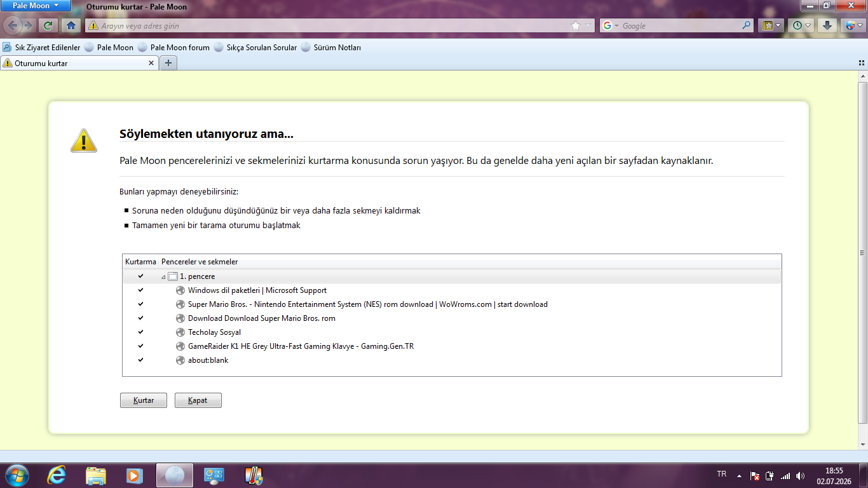The image size is (868, 488).
Task: Open the Home page button
Action: pos(71,25)
